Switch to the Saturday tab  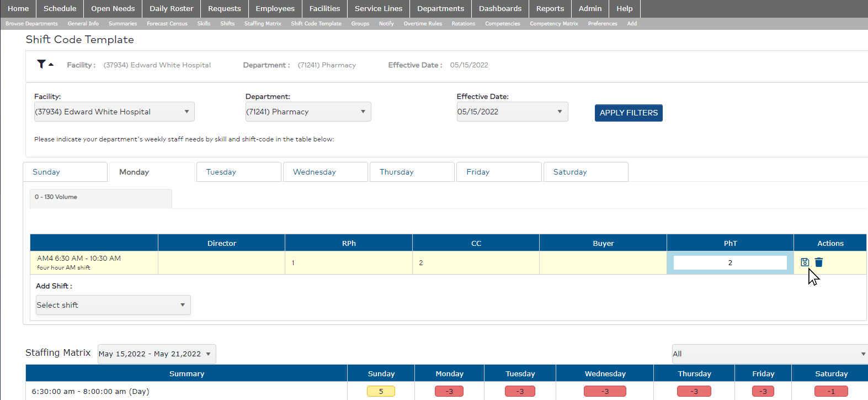pos(585,172)
